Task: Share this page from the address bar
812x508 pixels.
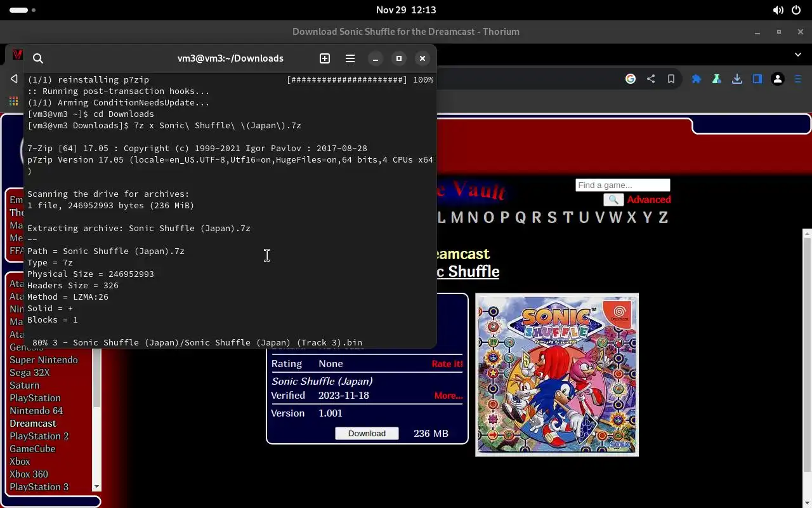Action: [651, 79]
